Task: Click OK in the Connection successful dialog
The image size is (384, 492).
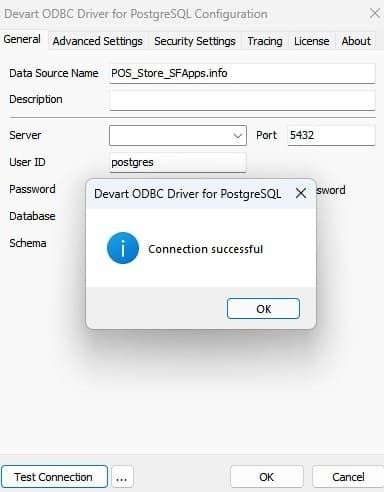Action: click(x=263, y=309)
